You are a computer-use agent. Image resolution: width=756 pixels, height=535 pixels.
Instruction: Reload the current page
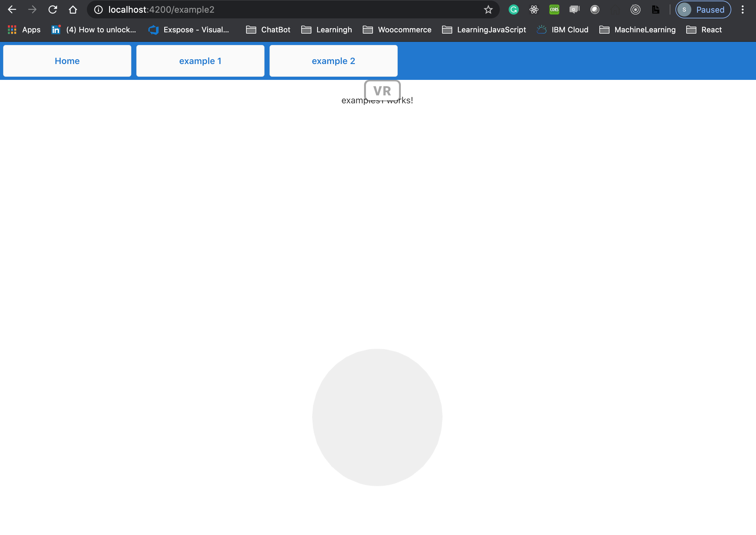(x=53, y=10)
